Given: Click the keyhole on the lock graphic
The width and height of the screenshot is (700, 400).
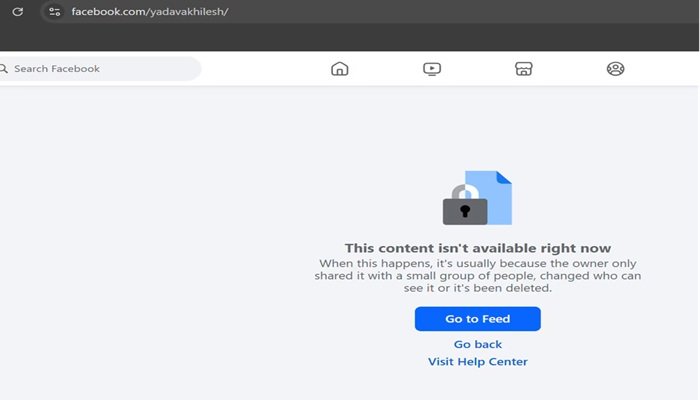Looking at the screenshot, I should coord(465,211).
